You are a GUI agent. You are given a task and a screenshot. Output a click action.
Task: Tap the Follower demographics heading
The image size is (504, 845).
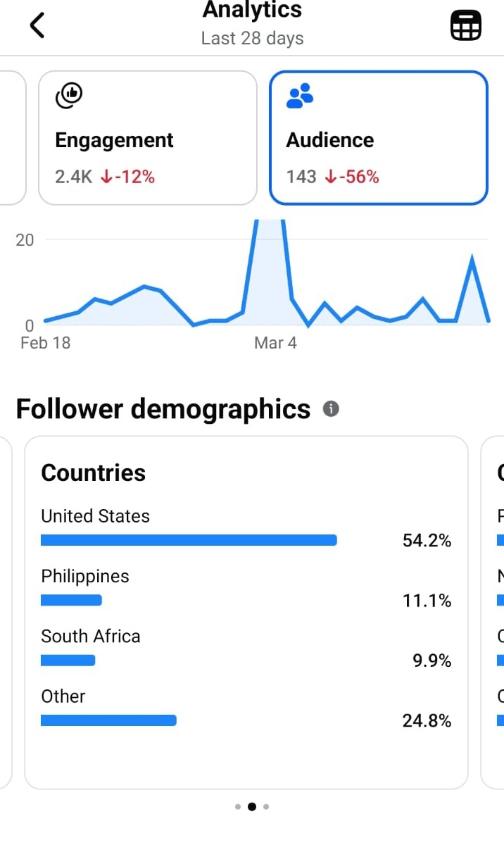tap(163, 409)
